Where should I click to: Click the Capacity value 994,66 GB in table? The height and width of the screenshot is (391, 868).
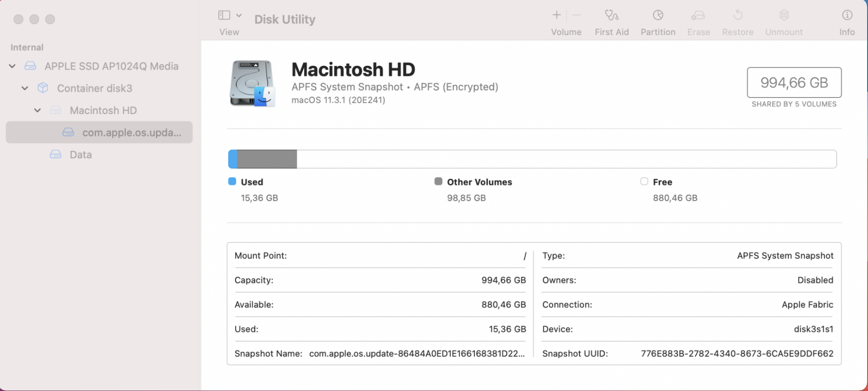[x=503, y=280]
